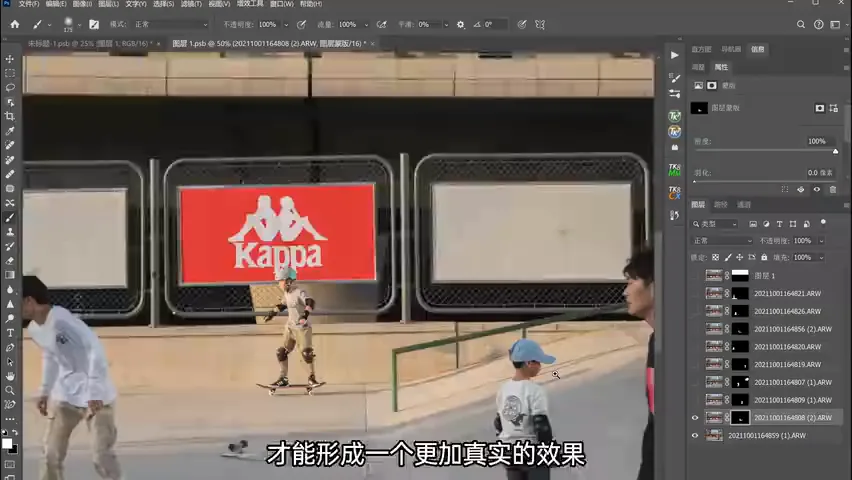
Task: Switch to the 未标题-1.psb document tab
Action: point(90,43)
